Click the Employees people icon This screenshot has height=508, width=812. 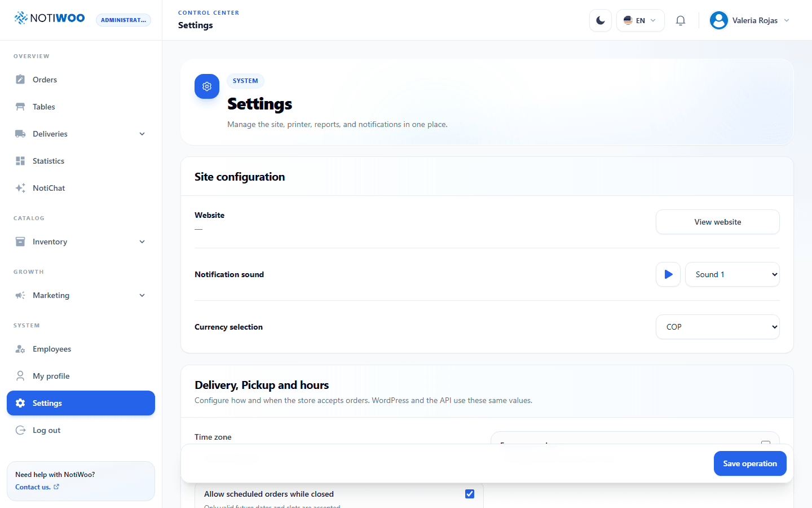(20, 349)
